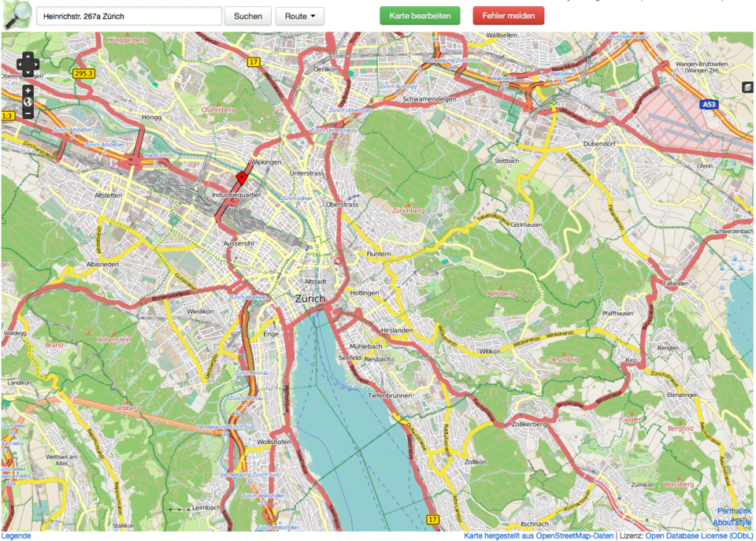The height and width of the screenshot is (541, 756).
Task: Open the Route dropdown menu
Action: click(x=299, y=16)
